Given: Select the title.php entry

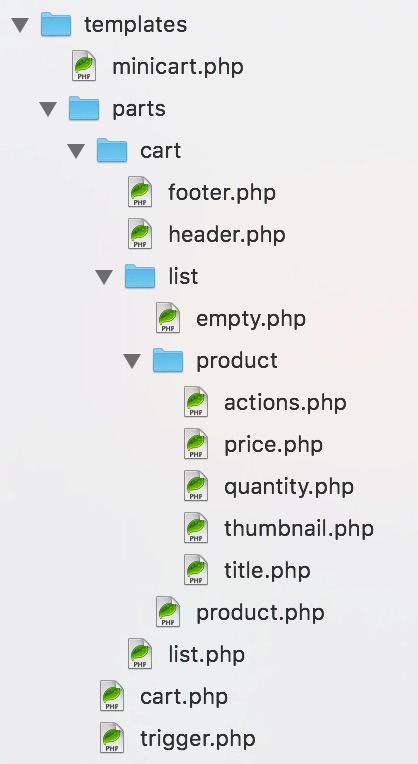Looking at the screenshot, I should tap(267, 571).
